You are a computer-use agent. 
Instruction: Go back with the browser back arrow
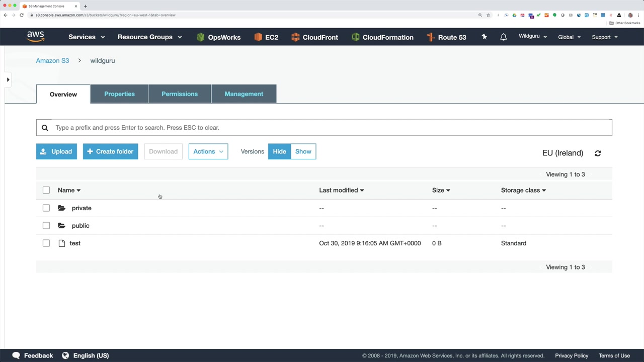(6, 15)
